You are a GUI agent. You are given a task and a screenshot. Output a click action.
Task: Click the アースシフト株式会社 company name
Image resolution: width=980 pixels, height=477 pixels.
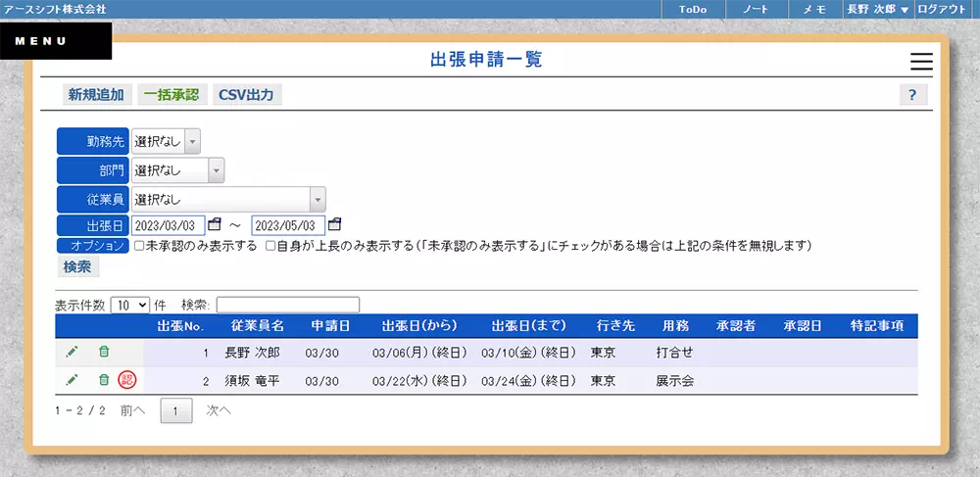click(55, 10)
